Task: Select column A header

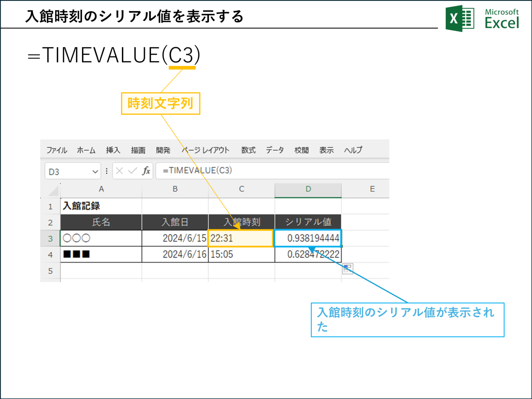Action: pyautogui.click(x=101, y=189)
